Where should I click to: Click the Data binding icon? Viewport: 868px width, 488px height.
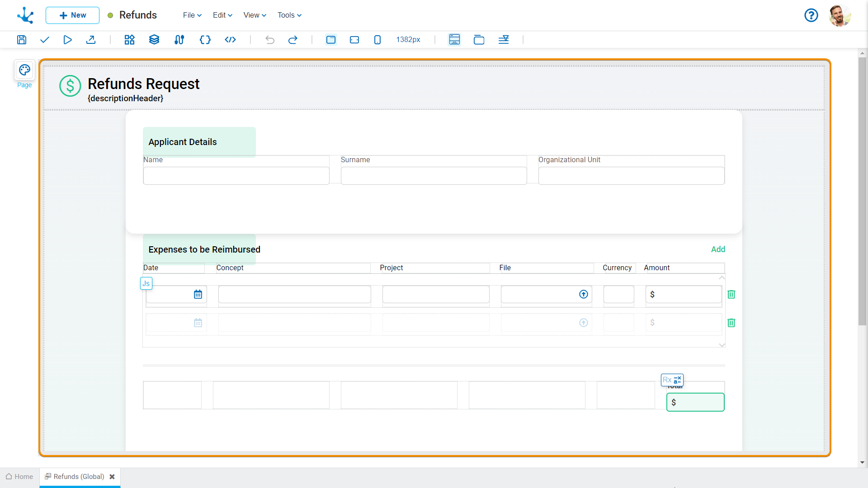(179, 39)
